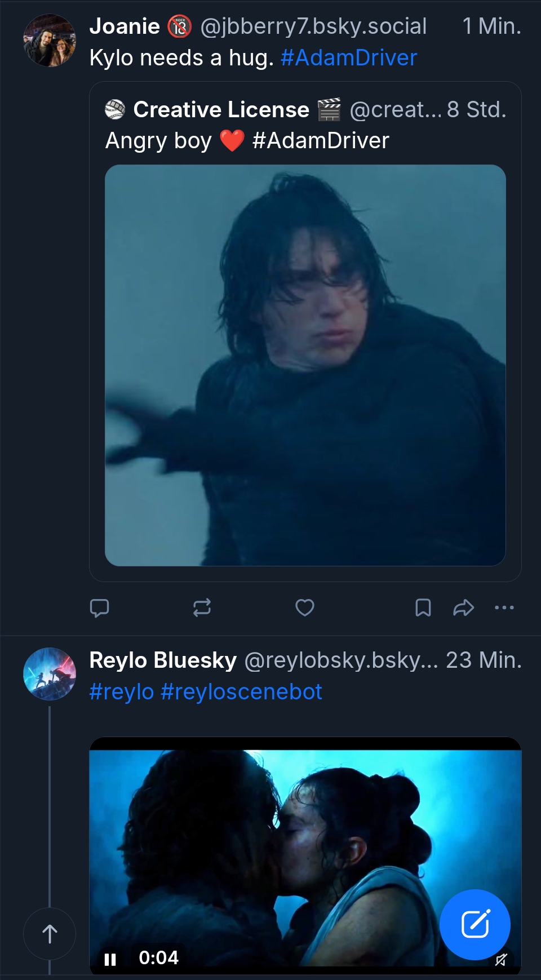Repost Joanie's post
Image resolution: width=541 pixels, height=980 pixels.
202,607
